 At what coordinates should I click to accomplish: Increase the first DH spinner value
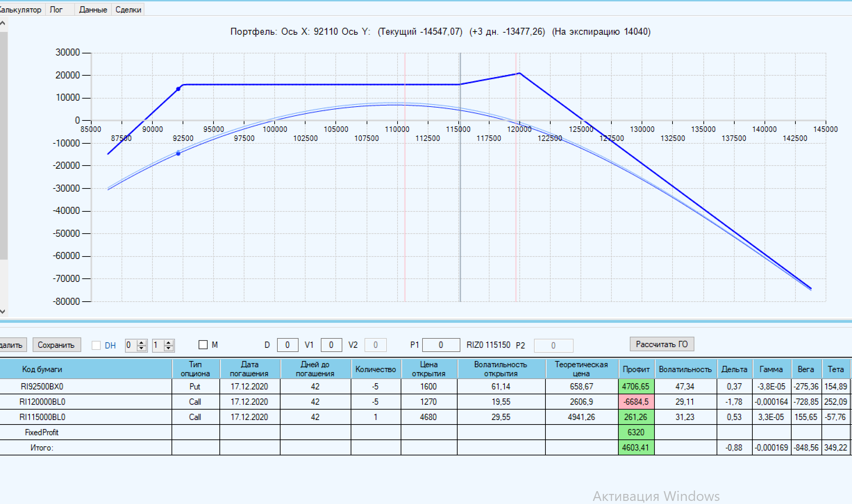tap(142, 343)
